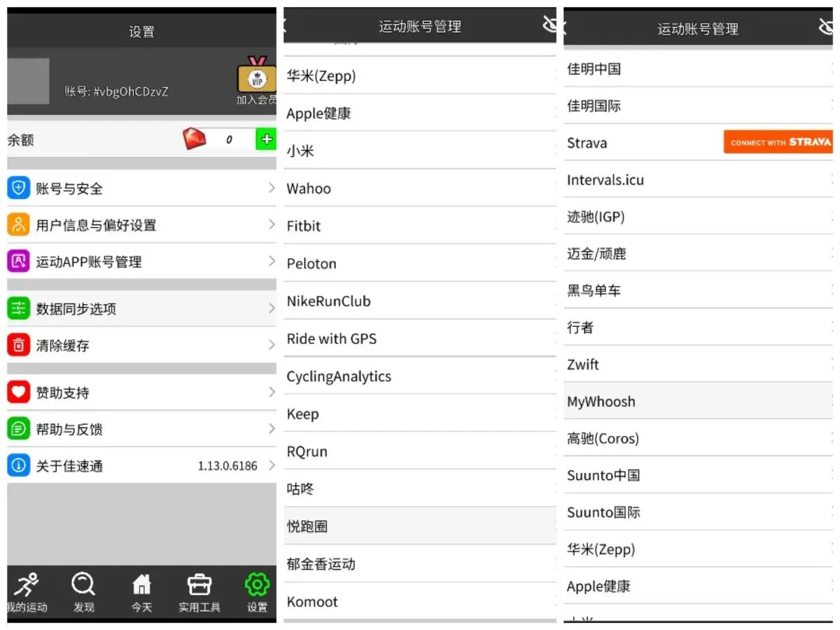Expand 关于佳速通 with its chevron
The image size is (840, 630).
coord(271,465)
